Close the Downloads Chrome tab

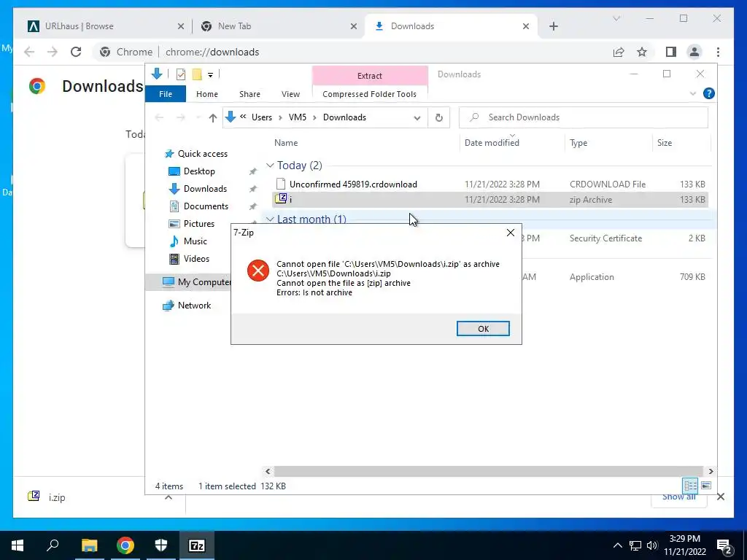(525, 27)
